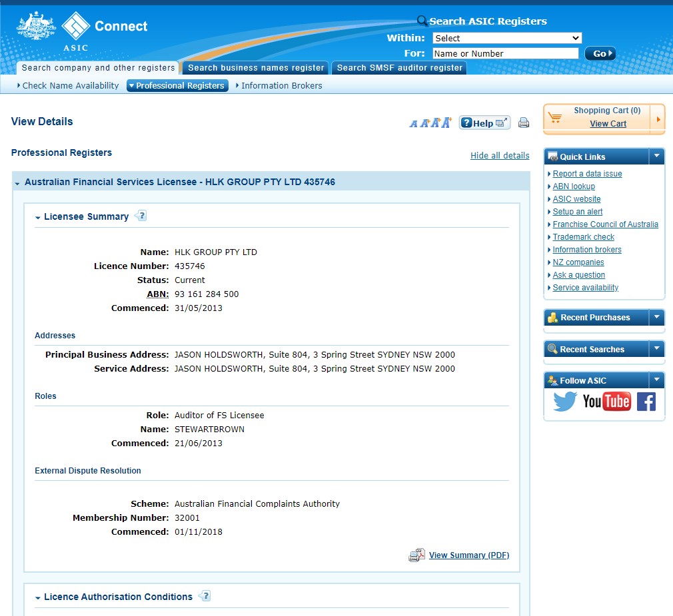Open the Trademark check link
673x616 pixels.
tap(583, 237)
